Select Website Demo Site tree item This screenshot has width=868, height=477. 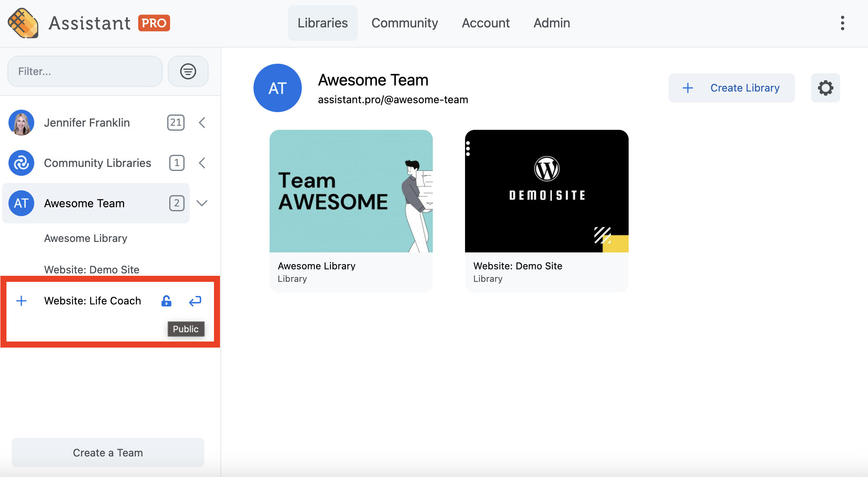91,269
